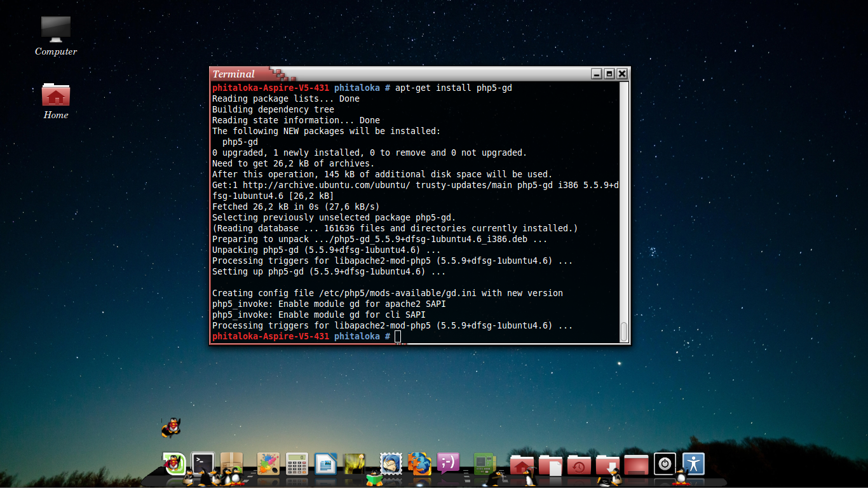
Task: Click the power shutdown icon in dock
Action: tap(665, 464)
